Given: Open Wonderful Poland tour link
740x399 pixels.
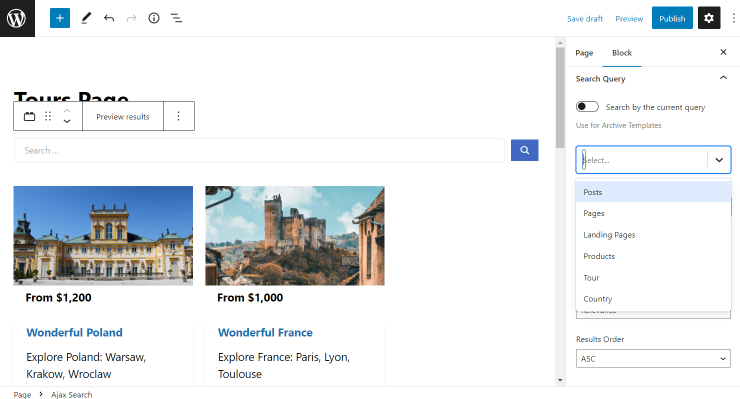Looking at the screenshot, I should [75, 332].
